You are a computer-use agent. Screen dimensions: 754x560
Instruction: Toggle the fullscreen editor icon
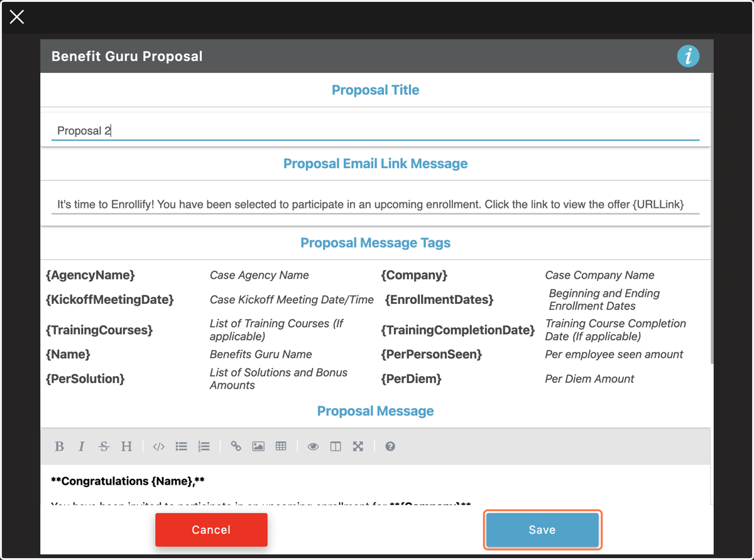pos(358,446)
